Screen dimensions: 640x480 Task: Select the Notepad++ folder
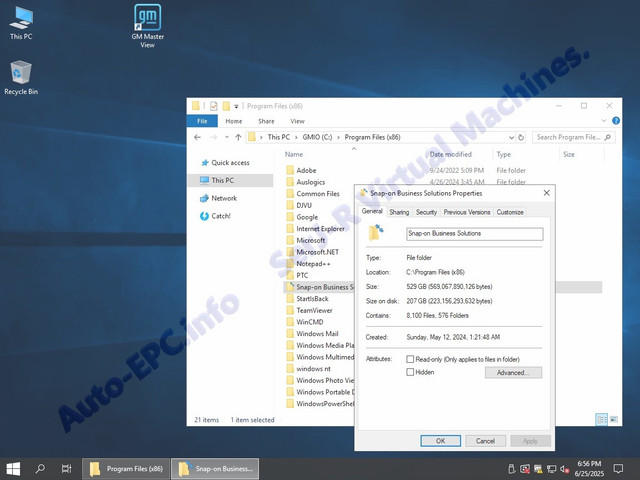tap(313, 264)
